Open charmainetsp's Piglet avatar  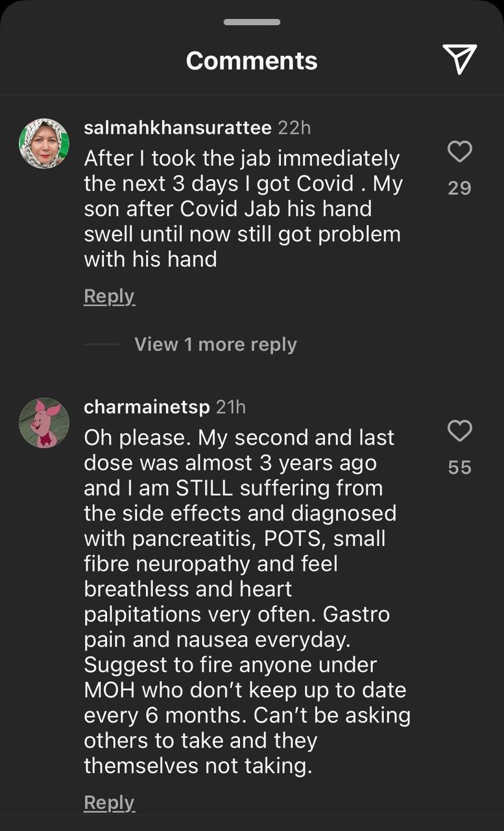coord(44,423)
